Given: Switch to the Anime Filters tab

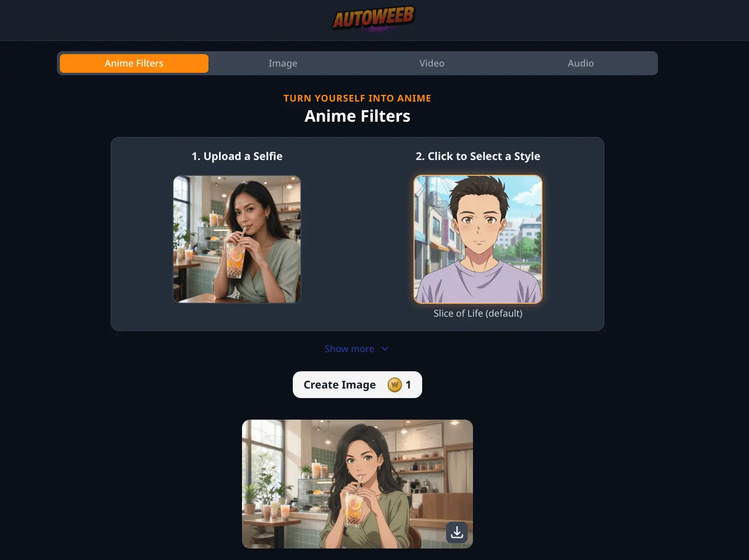Looking at the screenshot, I should pos(134,63).
